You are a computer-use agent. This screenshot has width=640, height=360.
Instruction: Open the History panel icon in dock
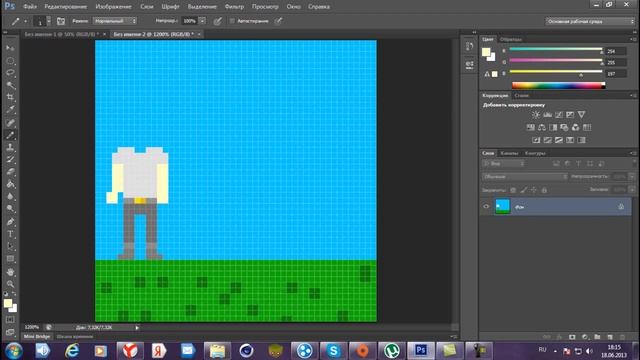point(469,46)
